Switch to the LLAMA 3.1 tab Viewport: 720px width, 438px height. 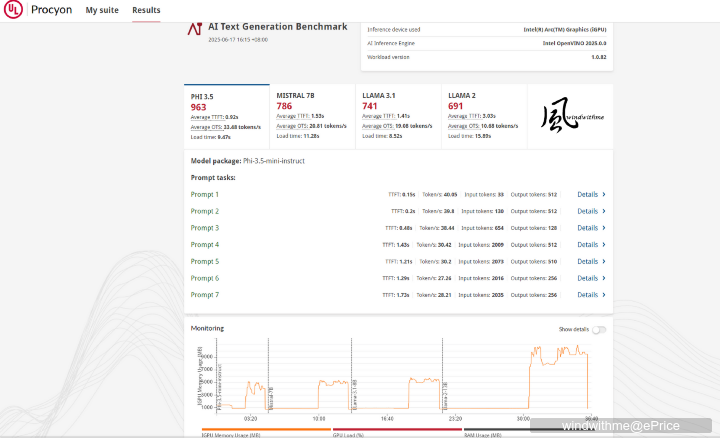click(x=398, y=117)
